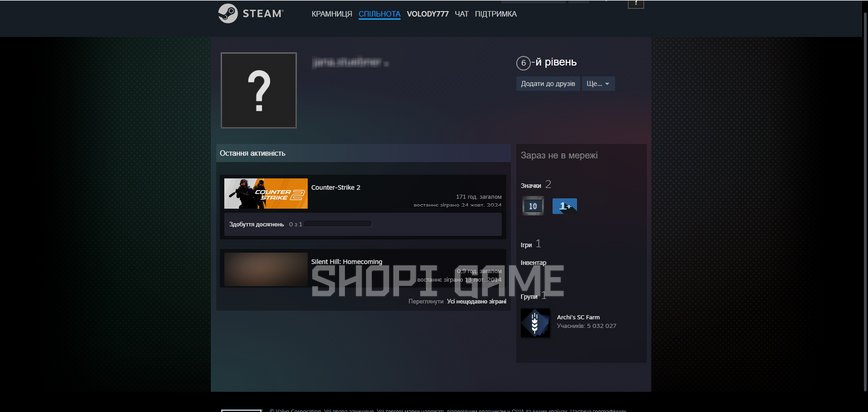Open the Counter-Strike 2 banner image

click(266, 194)
